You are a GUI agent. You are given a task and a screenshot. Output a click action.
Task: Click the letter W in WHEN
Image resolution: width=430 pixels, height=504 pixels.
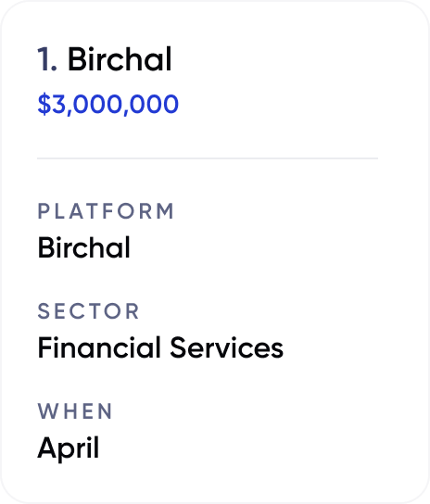click(47, 411)
